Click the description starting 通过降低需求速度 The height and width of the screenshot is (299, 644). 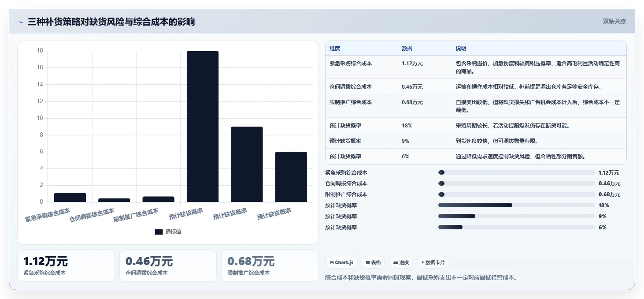pos(521,157)
